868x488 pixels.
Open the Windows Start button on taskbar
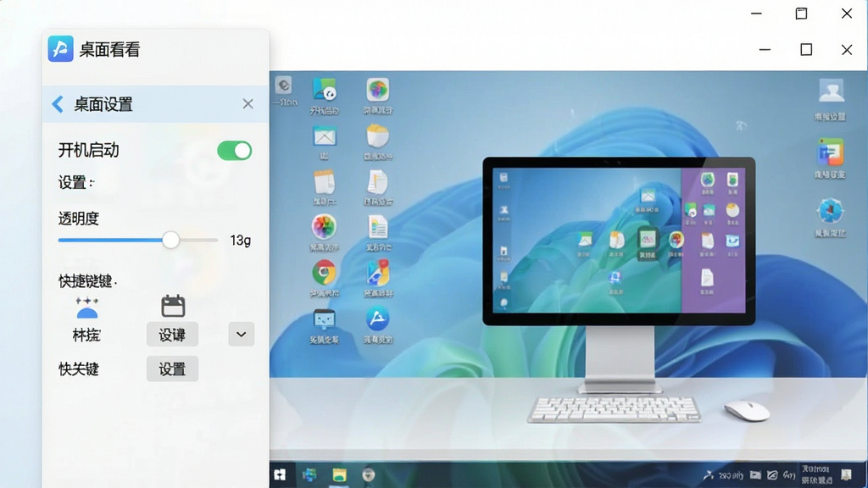point(280,474)
